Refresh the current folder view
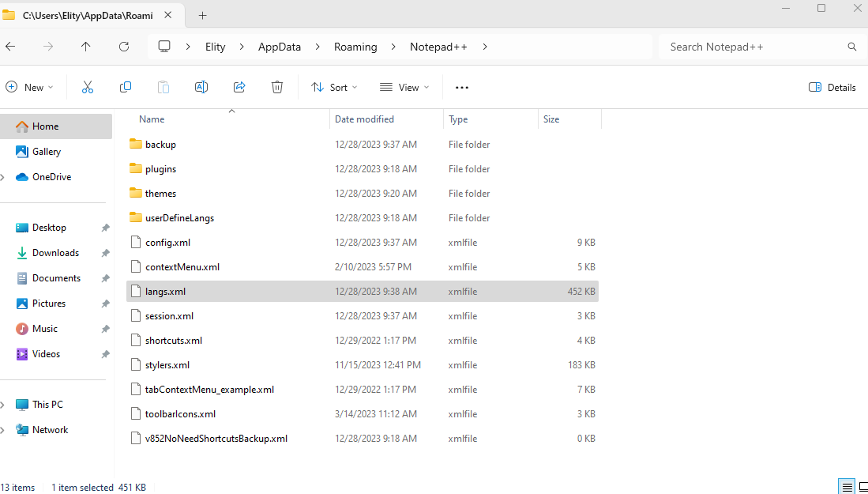 pyautogui.click(x=124, y=47)
